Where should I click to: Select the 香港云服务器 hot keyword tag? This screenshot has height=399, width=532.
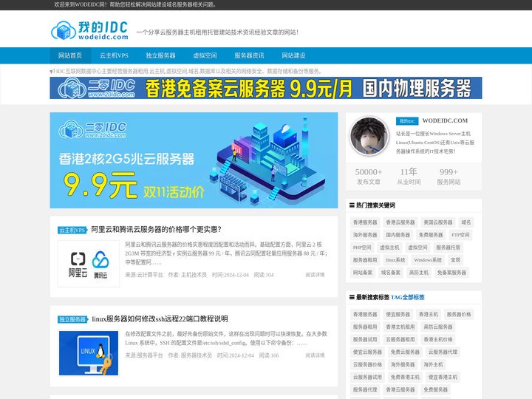pyautogui.click(x=400, y=222)
